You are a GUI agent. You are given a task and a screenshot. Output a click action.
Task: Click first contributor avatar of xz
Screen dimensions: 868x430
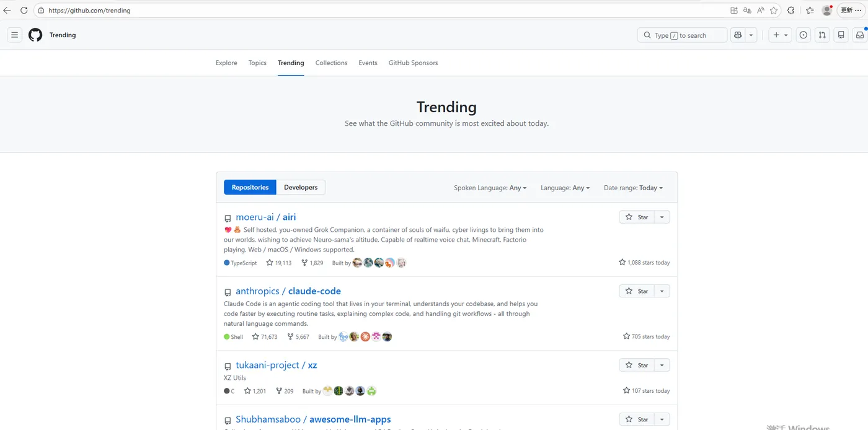(x=327, y=391)
